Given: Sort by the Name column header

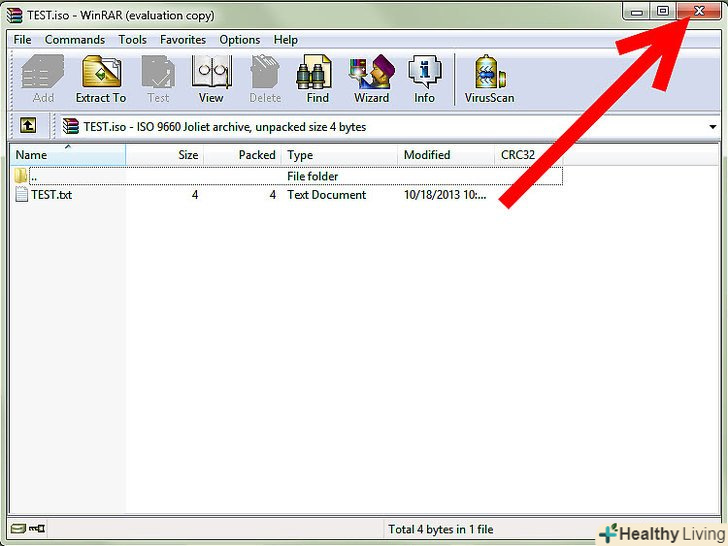Looking at the screenshot, I should [68, 155].
